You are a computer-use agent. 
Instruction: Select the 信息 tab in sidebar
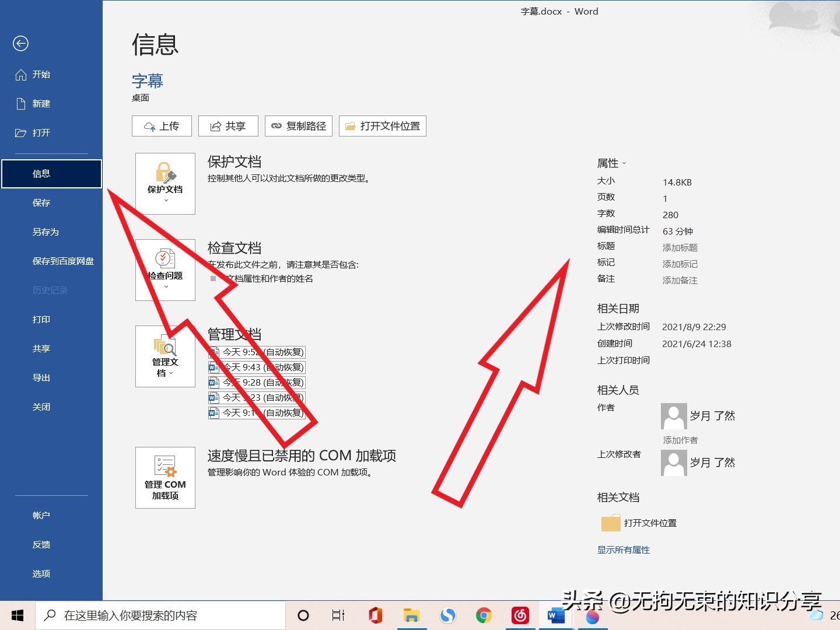tap(51, 174)
